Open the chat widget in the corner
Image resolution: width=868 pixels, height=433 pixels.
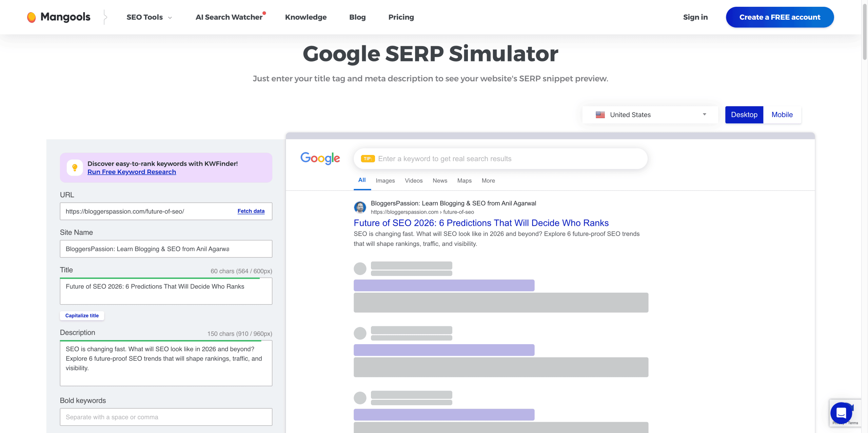(x=841, y=413)
